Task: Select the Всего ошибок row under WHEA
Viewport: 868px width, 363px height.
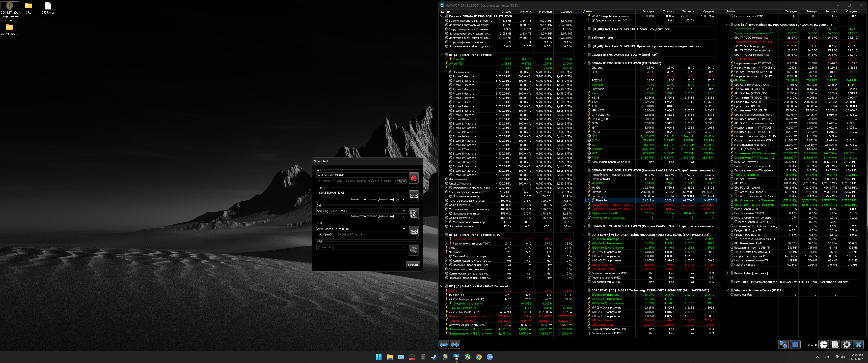Action: pos(795,295)
